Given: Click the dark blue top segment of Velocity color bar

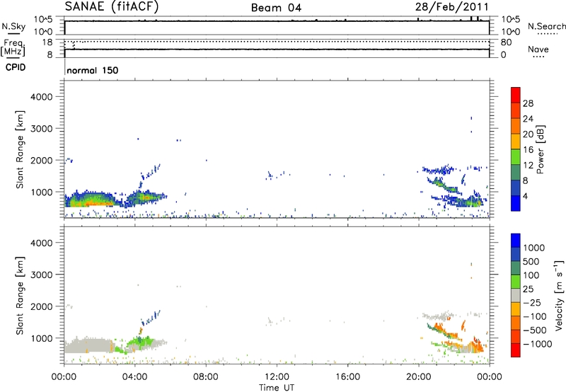Looking at the screenshot, I should [516, 241].
